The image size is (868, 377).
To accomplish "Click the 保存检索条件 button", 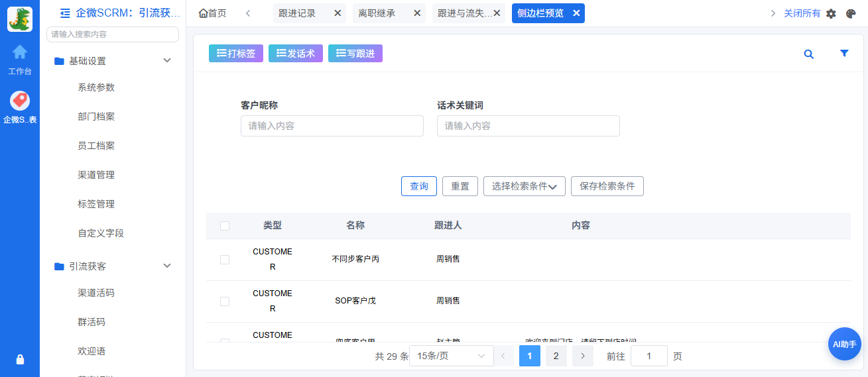I will [x=607, y=186].
